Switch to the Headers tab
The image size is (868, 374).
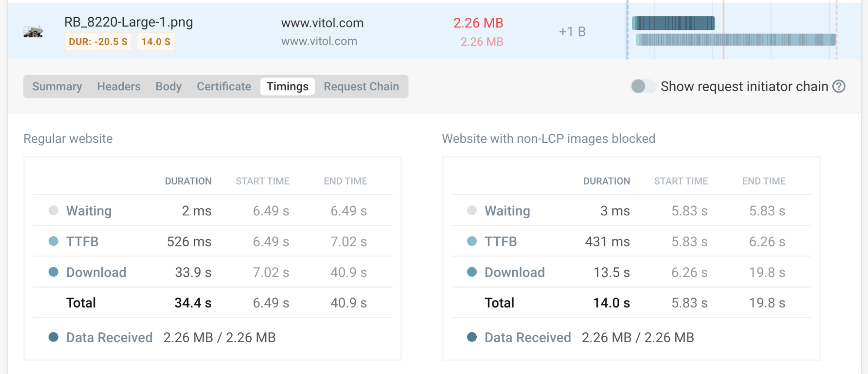(119, 86)
